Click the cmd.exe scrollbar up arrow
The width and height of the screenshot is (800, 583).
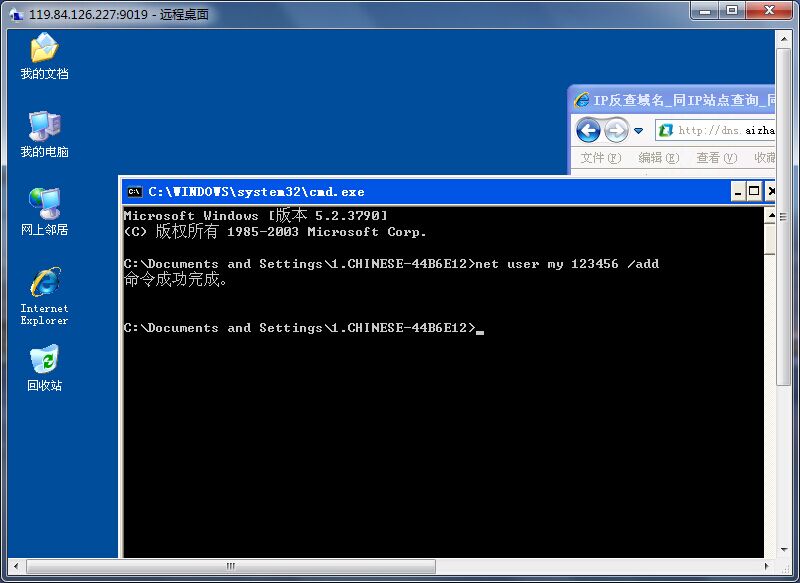771,216
